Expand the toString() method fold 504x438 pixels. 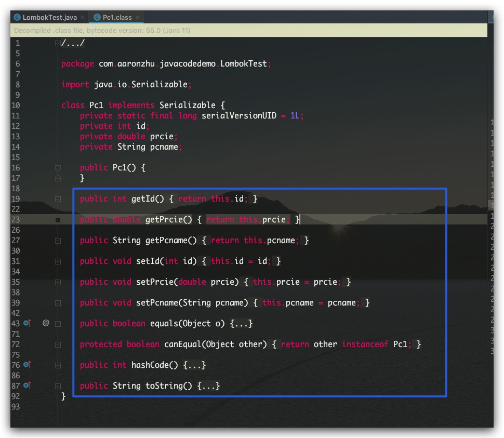pyautogui.click(x=58, y=386)
